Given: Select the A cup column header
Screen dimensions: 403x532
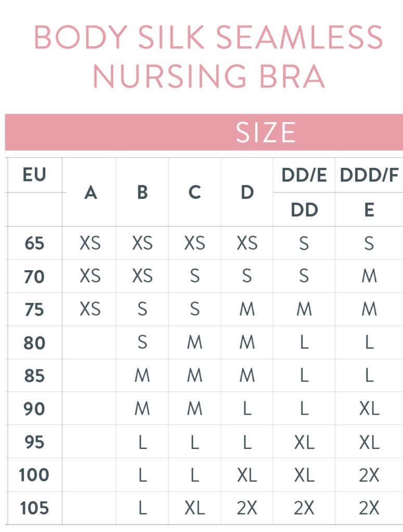Looking at the screenshot, I should (90, 192).
